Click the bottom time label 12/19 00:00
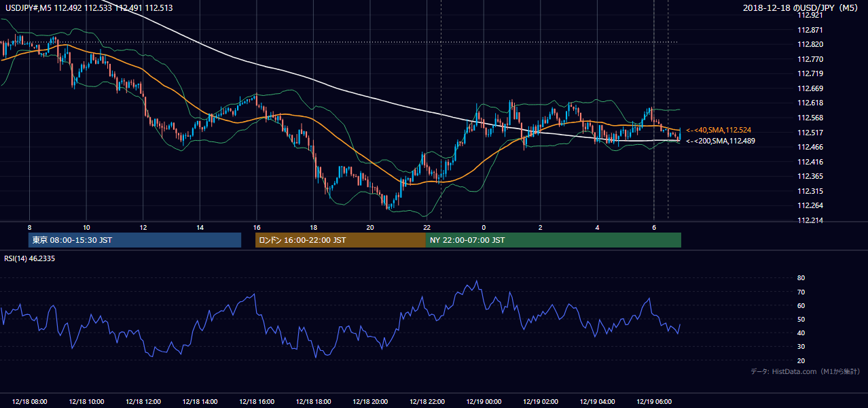Viewport: 868px width, 408px height. [x=484, y=402]
